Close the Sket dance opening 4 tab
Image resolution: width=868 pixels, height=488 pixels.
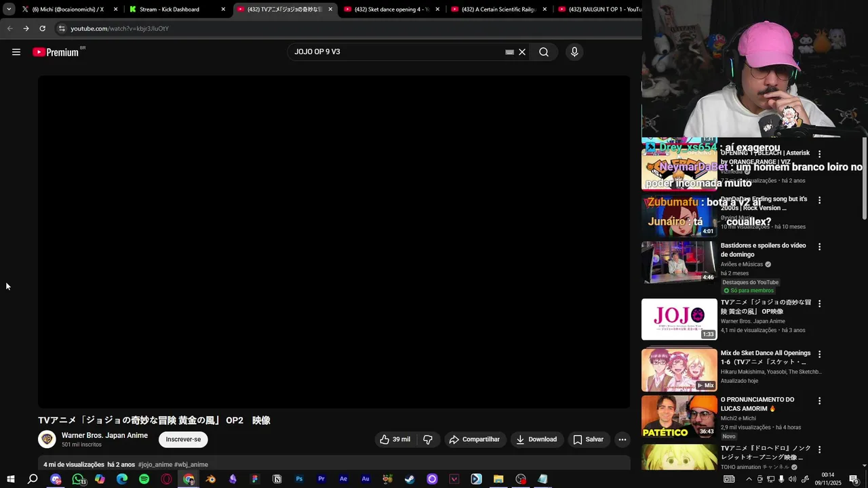[x=437, y=9]
